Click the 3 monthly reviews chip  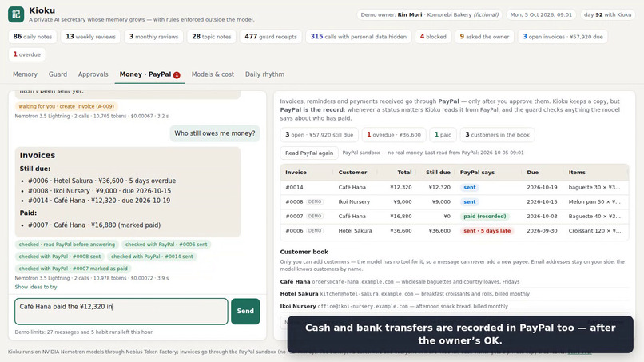tap(153, 37)
